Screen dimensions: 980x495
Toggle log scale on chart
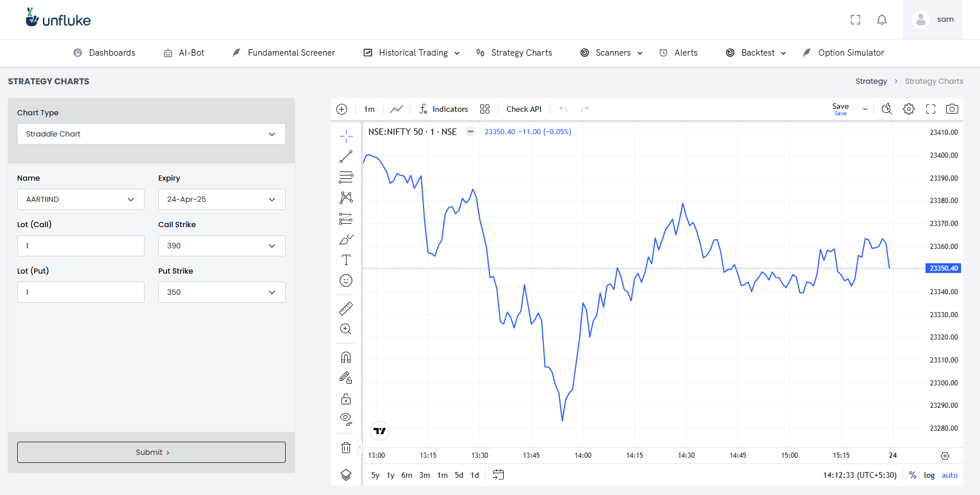pos(930,475)
